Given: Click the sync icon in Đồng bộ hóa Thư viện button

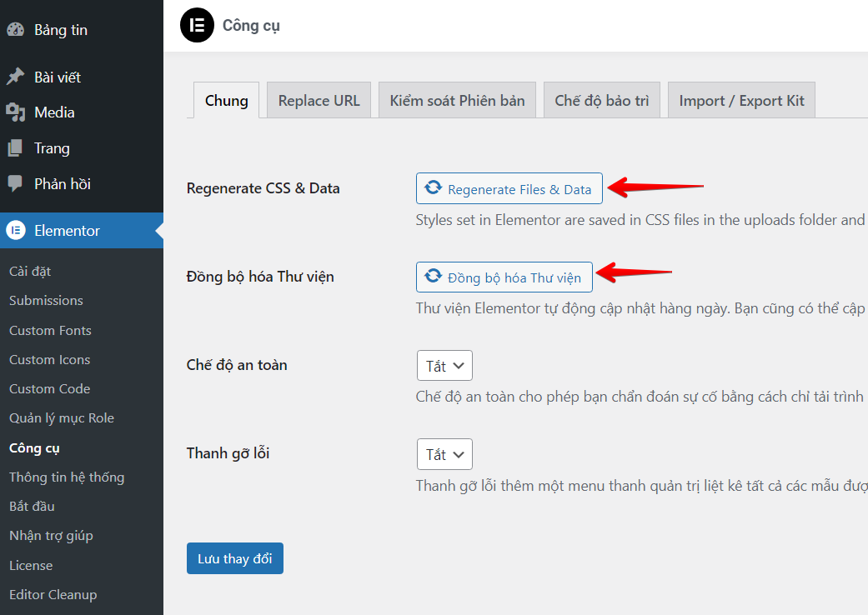Looking at the screenshot, I should click(x=433, y=276).
